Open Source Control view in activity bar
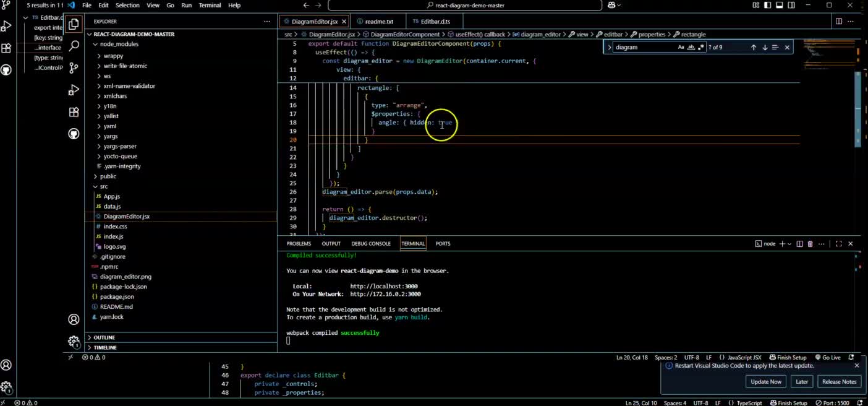 74,67
